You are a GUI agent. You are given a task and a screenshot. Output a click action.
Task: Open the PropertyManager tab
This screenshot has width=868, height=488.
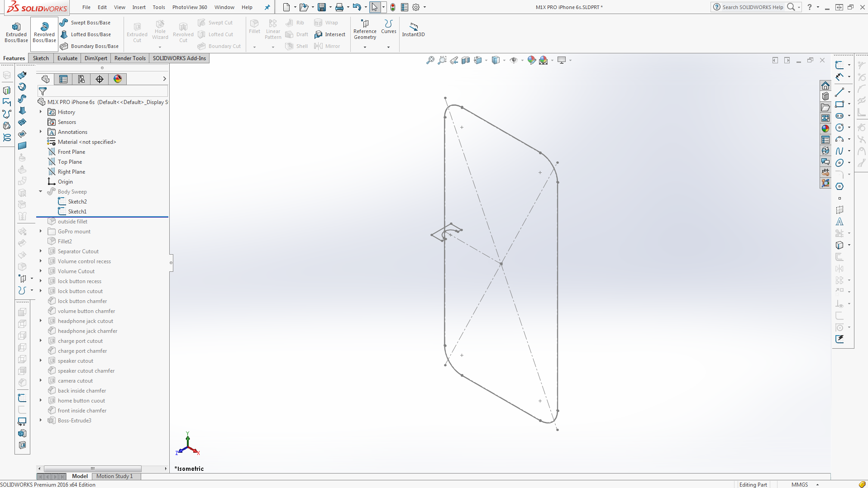pos(63,79)
